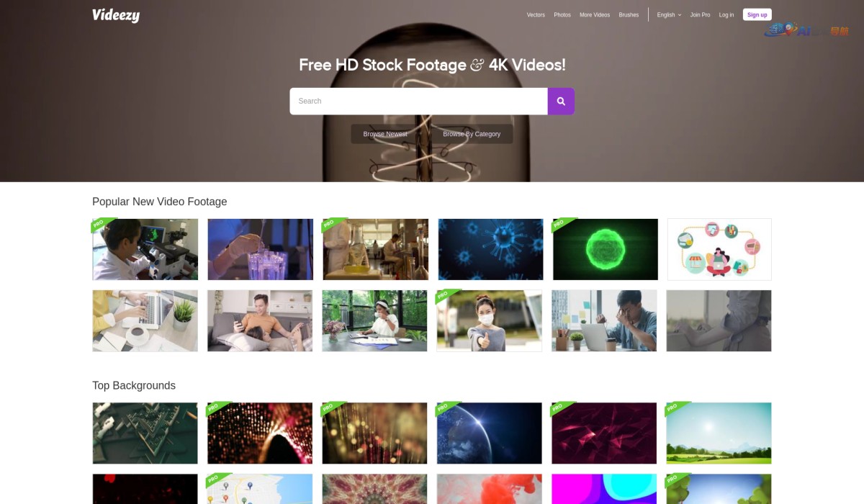Click the PRO badge on microscope scientist video
Viewport: 864px width, 504px height.
coord(100,225)
